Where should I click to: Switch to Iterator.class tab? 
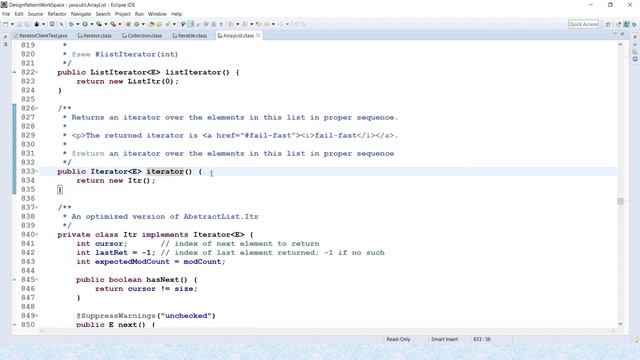(95, 36)
